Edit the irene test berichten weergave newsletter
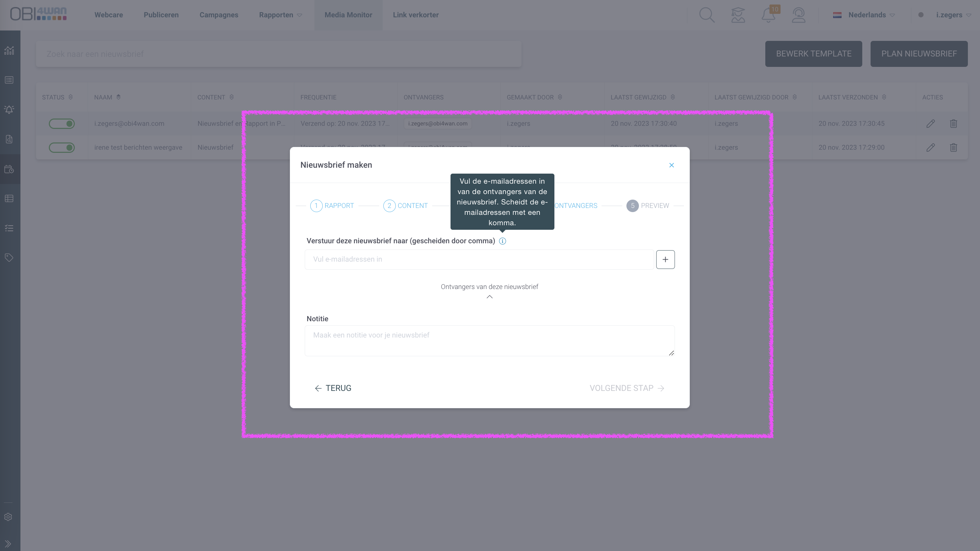 point(930,147)
